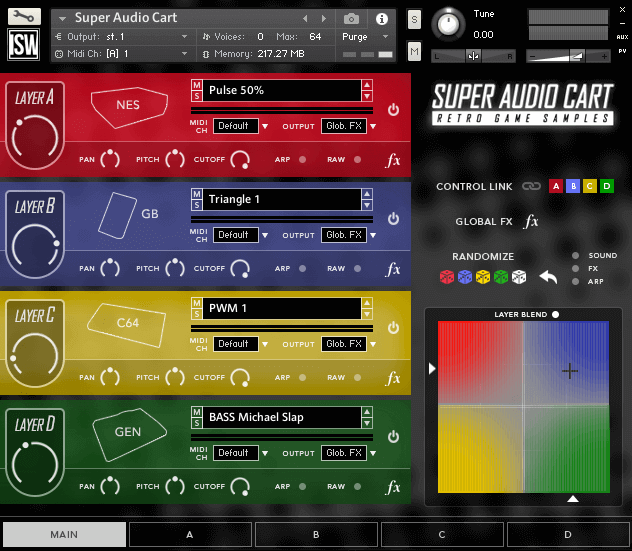This screenshot has width=632, height=551.
Task: Select the NES cartridge in Layer A
Action: [128, 104]
